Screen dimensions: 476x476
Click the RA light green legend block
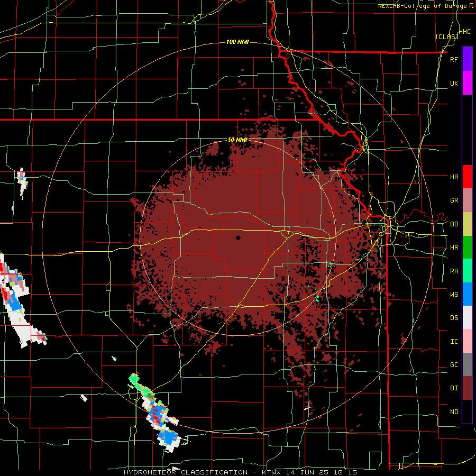pos(467,271)
